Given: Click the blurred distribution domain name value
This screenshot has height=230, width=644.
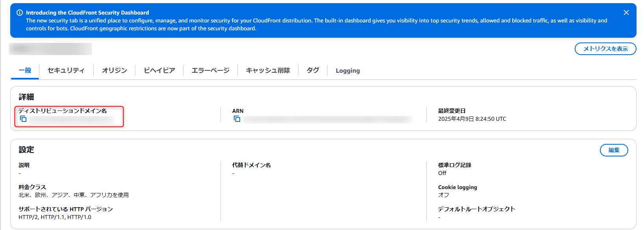Looking at the screenshot, I should pyautogui.click(x=72, y=119).
